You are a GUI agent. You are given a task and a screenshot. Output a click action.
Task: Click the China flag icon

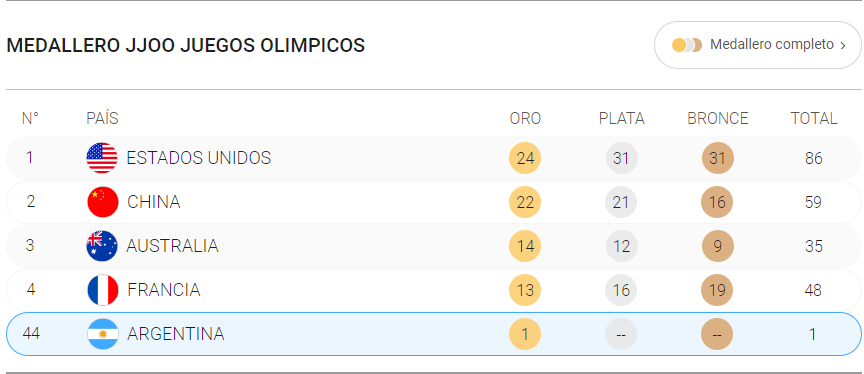102,202
